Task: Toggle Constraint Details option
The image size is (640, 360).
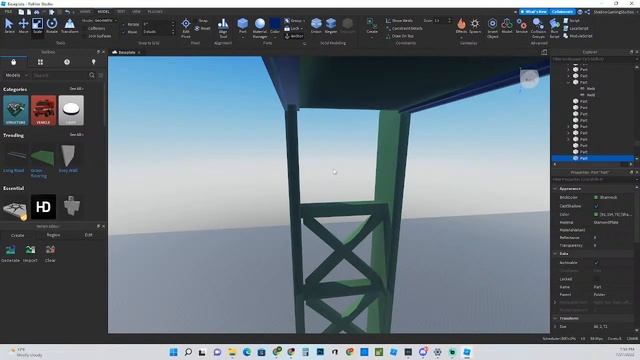Action: click(x=404, y=29)
